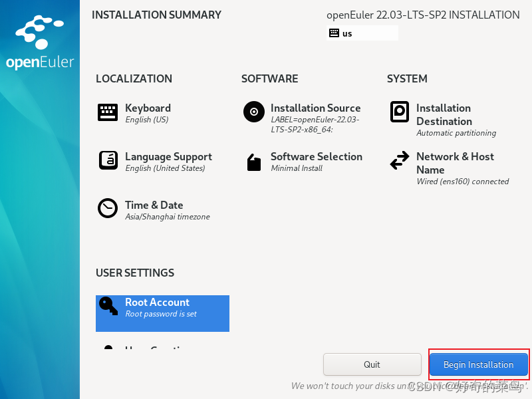Click the 'Wired (ens160) connected' status text
This screenshot has height=399, width=532.
coord(462,182)
